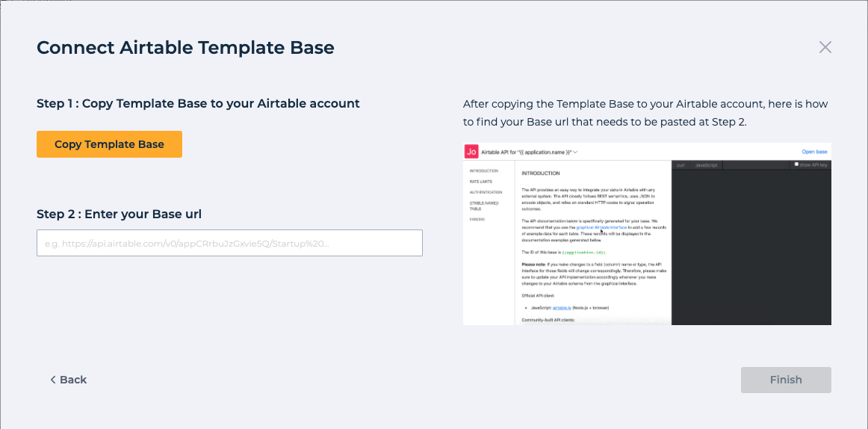The height and width of the screenshot is (429, 868).
Task: Focus the Base url input field
Action: [229, 243]
